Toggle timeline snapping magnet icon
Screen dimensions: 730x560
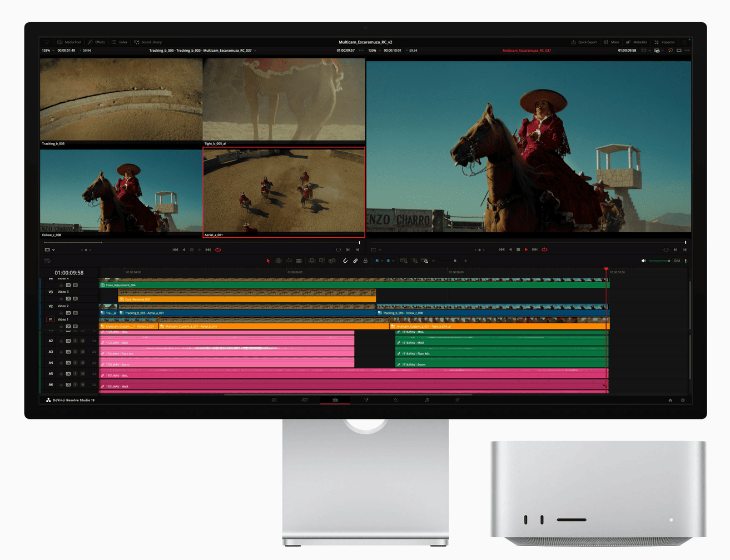coord(345,261)
